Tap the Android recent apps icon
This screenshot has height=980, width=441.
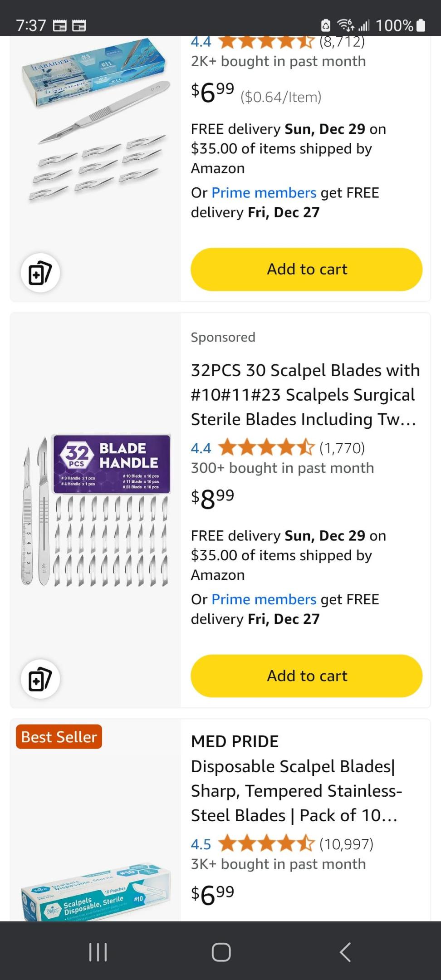coord(98,952)
